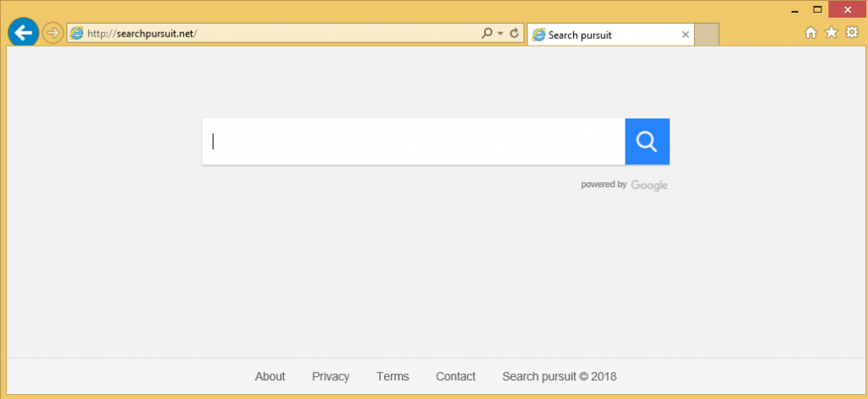Focus the main search text box
This screenshot has width=868, height=399.
(413, 141)
